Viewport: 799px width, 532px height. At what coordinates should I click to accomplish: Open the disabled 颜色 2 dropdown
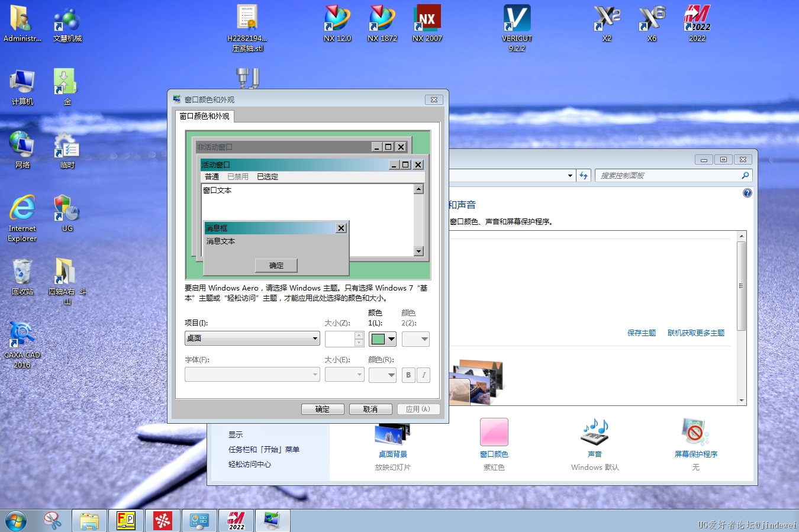(415, 339)
